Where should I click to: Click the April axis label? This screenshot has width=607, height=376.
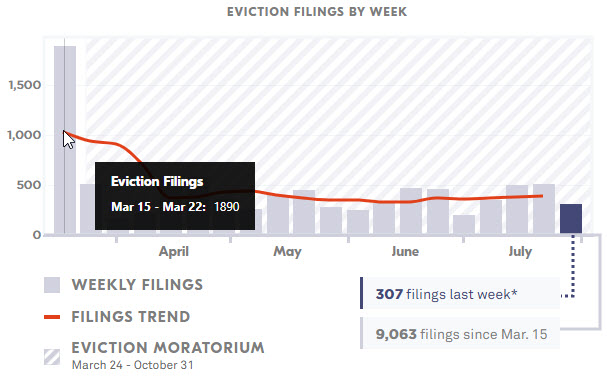[x=174, y=252]
